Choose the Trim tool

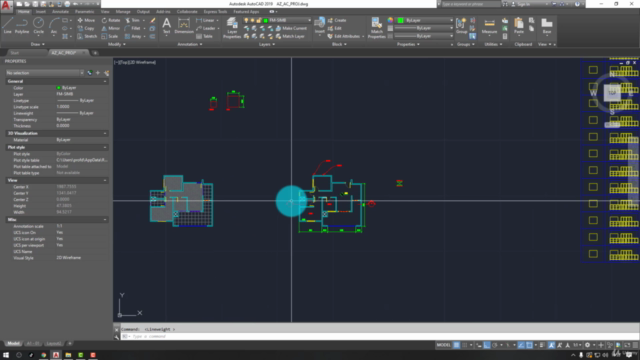(x=132, y=20)
